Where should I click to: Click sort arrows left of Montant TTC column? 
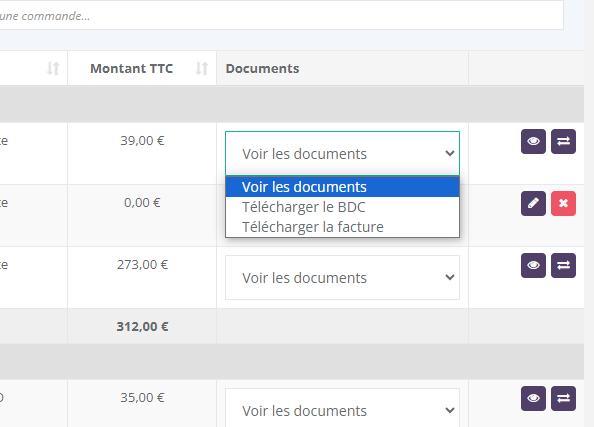53,69
